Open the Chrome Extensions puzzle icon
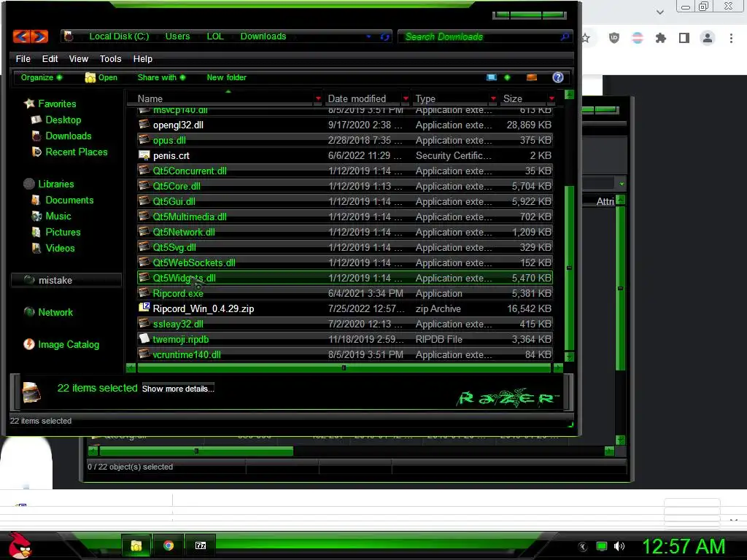The width and height of the screenshot is (747, 560). (x=660, y=38)
